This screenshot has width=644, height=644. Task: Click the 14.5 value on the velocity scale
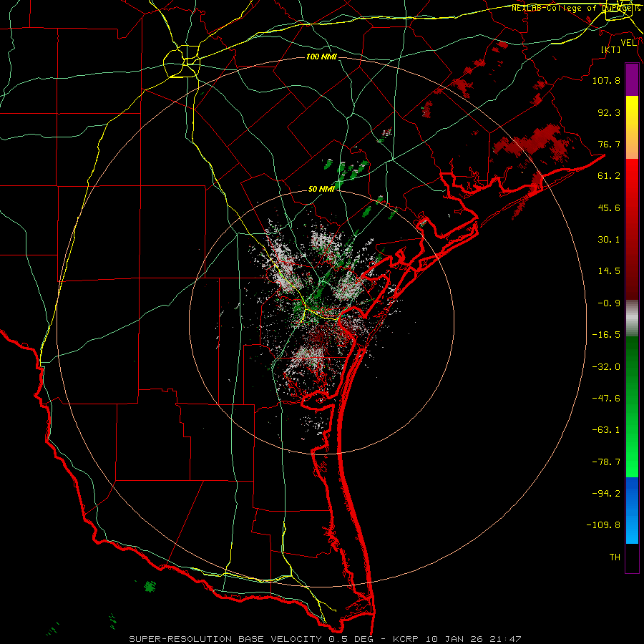point(609,271)
